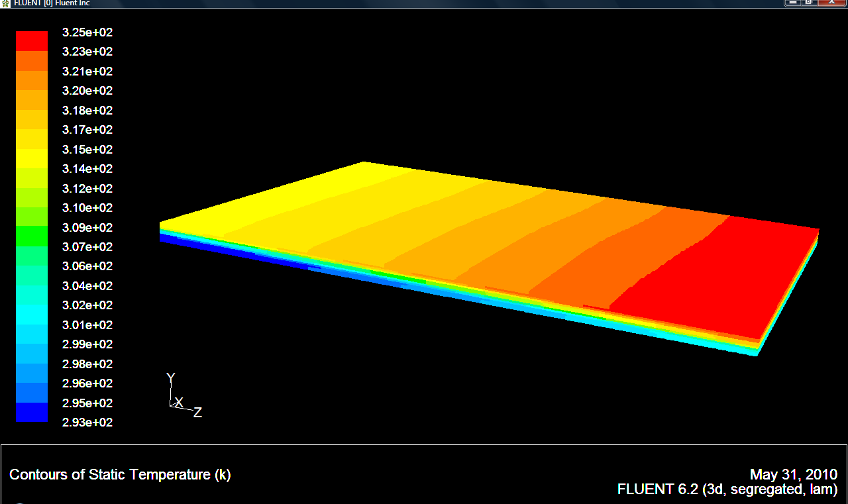Select the 3.25e+02 maximum legend label
This screenshot has width=848, height=504.
pyautogui.click(x=87, y=32)
